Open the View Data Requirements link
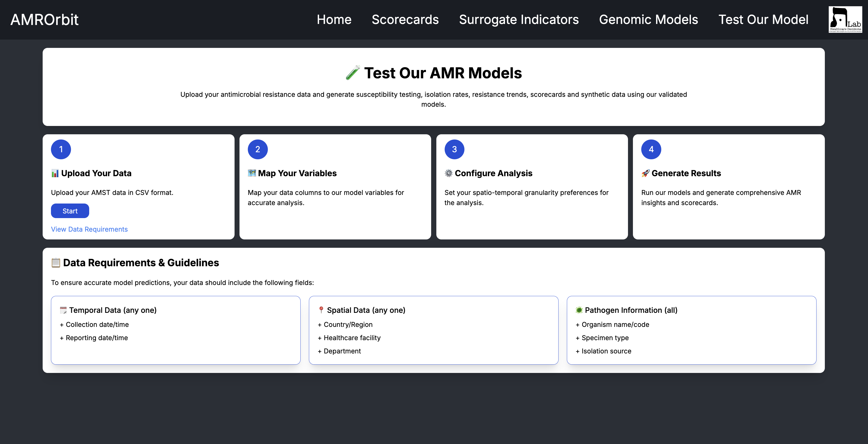 [89, 229]
